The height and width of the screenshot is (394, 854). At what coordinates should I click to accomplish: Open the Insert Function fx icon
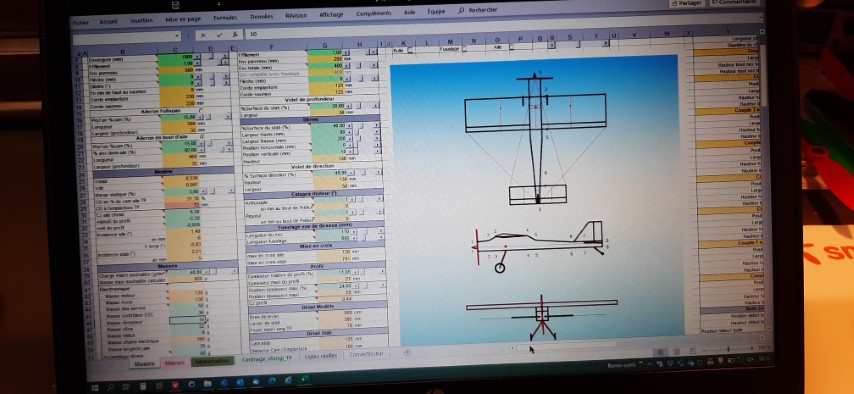click(x=234, y=34)
